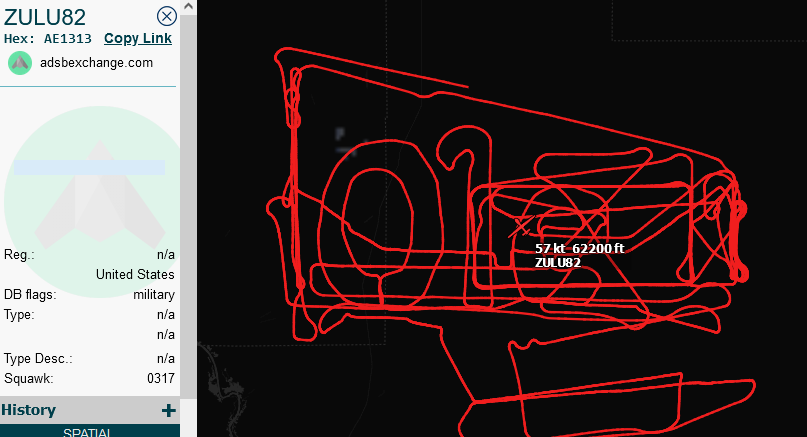Expand the History section with plus icon
This screenshot has height=437, width=807.
tap(168, 410)
